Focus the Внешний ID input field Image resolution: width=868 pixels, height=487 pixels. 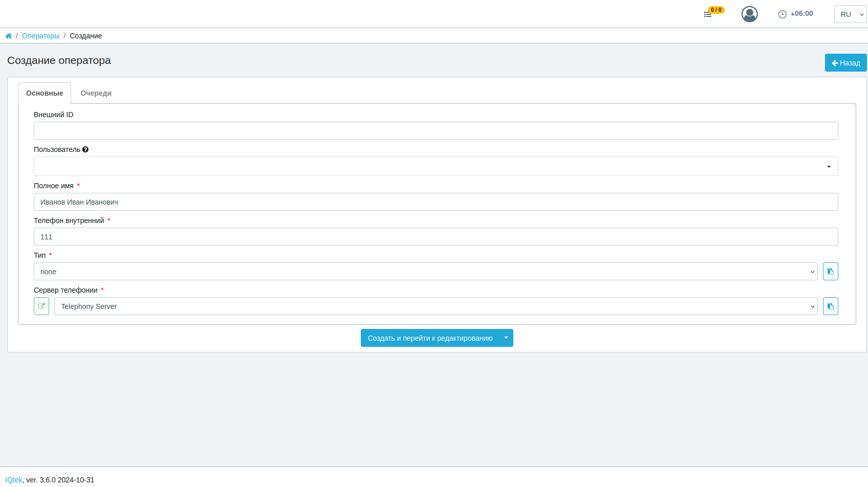pos(436,131)
